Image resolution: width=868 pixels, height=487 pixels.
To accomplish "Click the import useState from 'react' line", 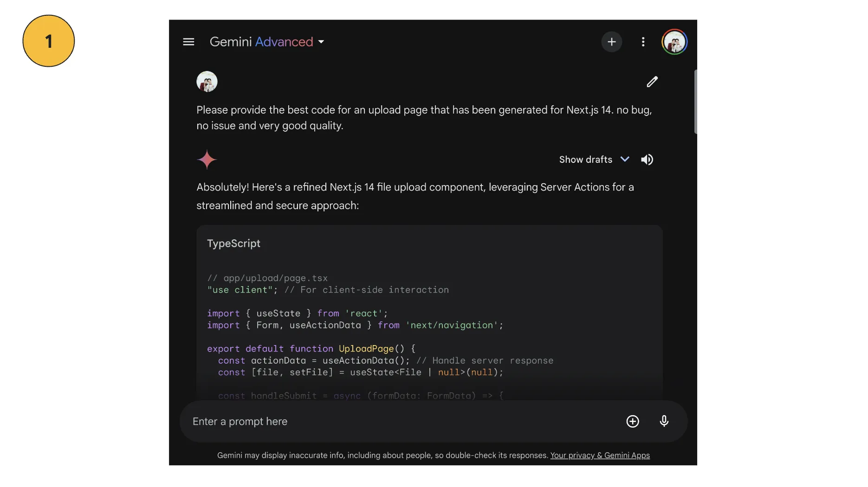I will pos(297,314).
